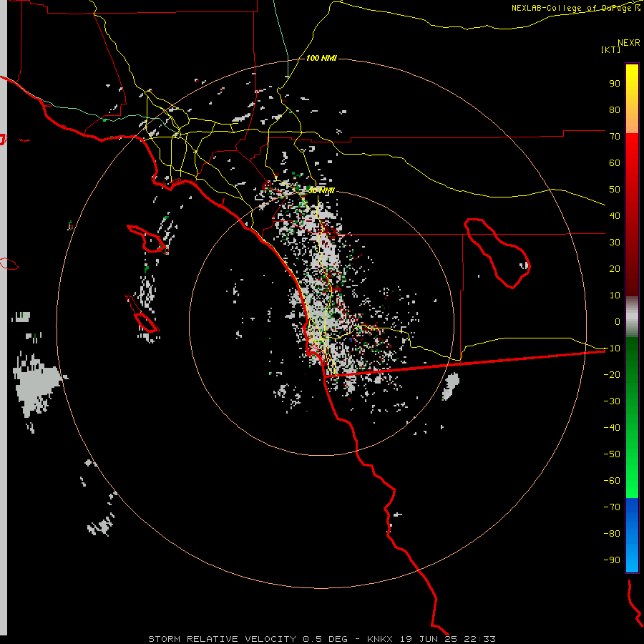Click the 0 knot scale label
This screenshot has height=644, width=644.
click(x=618, y=321)
